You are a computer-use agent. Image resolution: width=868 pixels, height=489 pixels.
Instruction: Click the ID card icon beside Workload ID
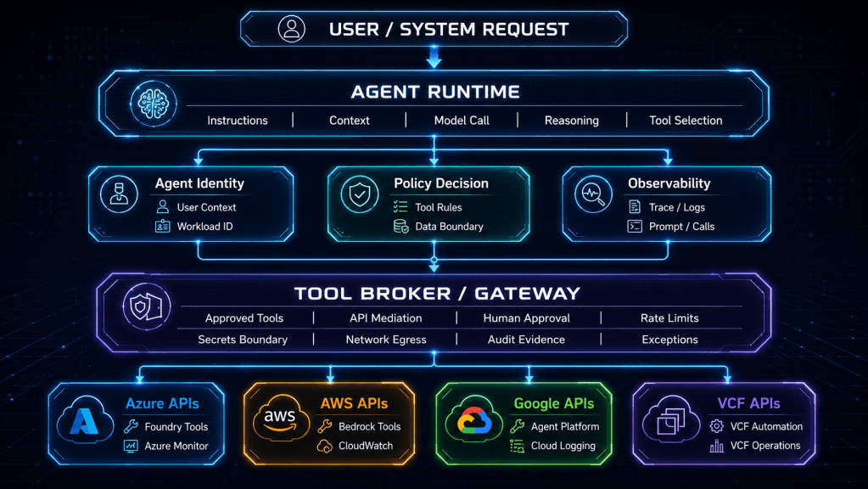pyautogui.click(x=163, y=226)
